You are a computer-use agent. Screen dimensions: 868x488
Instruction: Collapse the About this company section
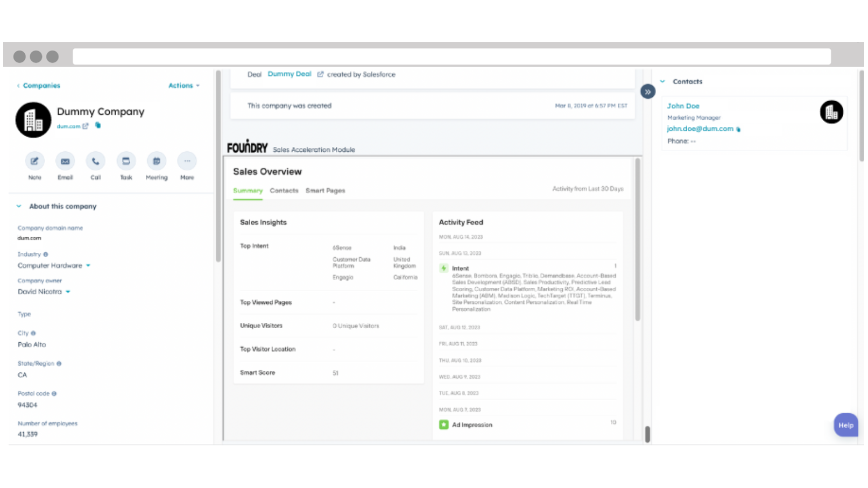[x=19, y=206]
